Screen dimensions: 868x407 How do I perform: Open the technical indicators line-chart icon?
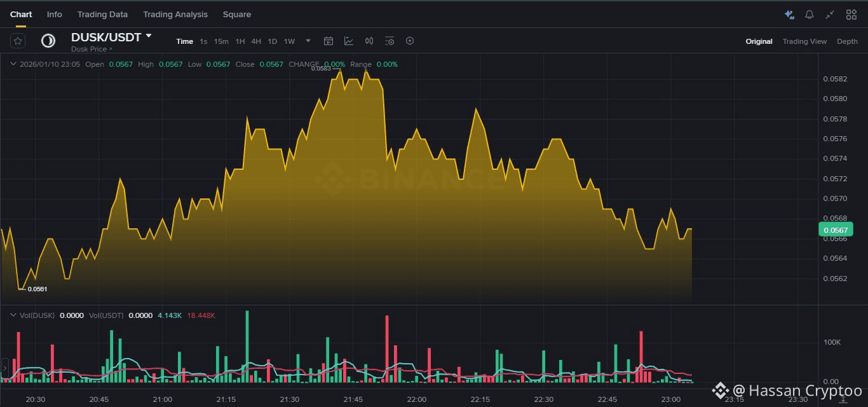click(349, 41)
